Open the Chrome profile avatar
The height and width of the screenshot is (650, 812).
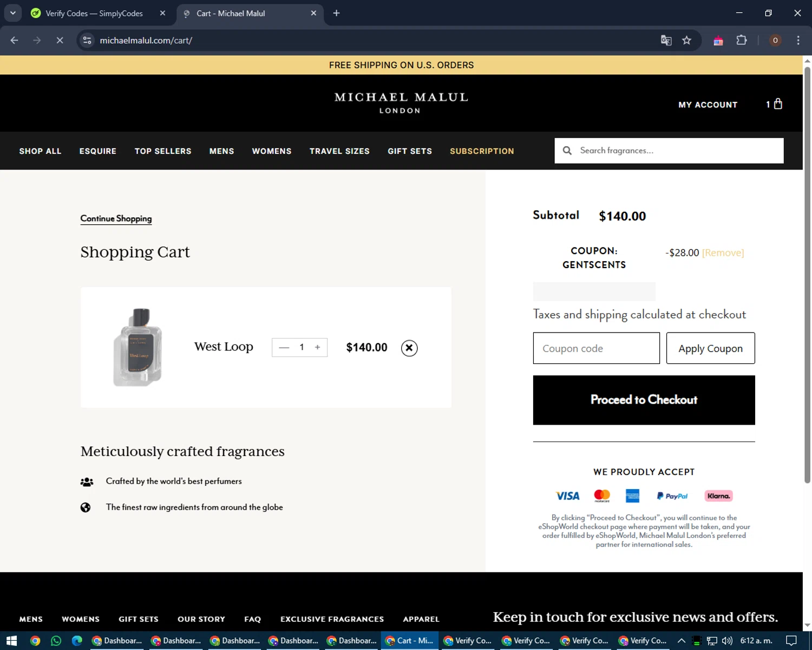tap(775, 40)
